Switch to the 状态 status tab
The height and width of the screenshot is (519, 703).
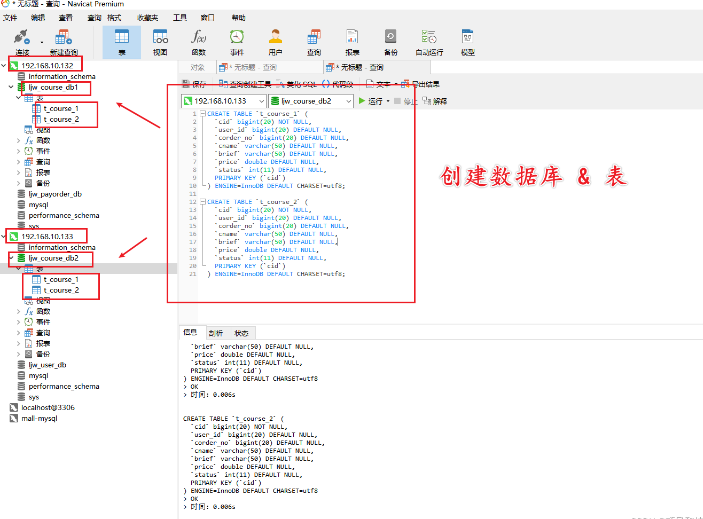click(241, 333)
